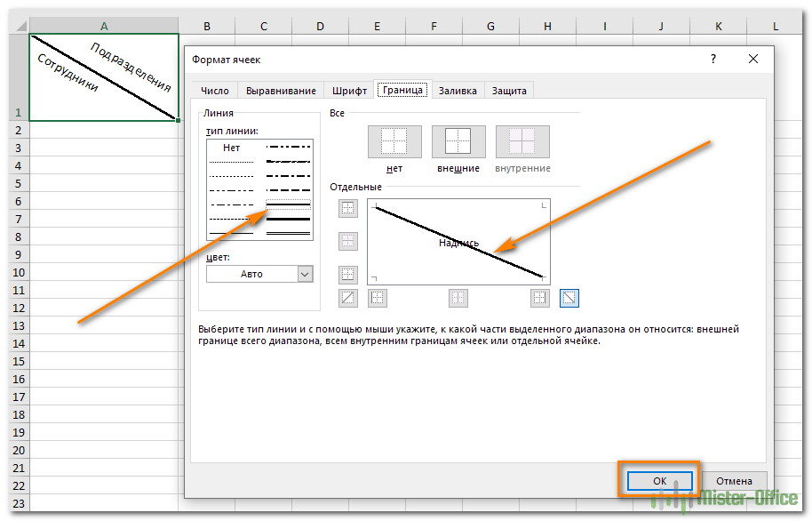Pick the thickest solid line style

(x=289, y=217)
